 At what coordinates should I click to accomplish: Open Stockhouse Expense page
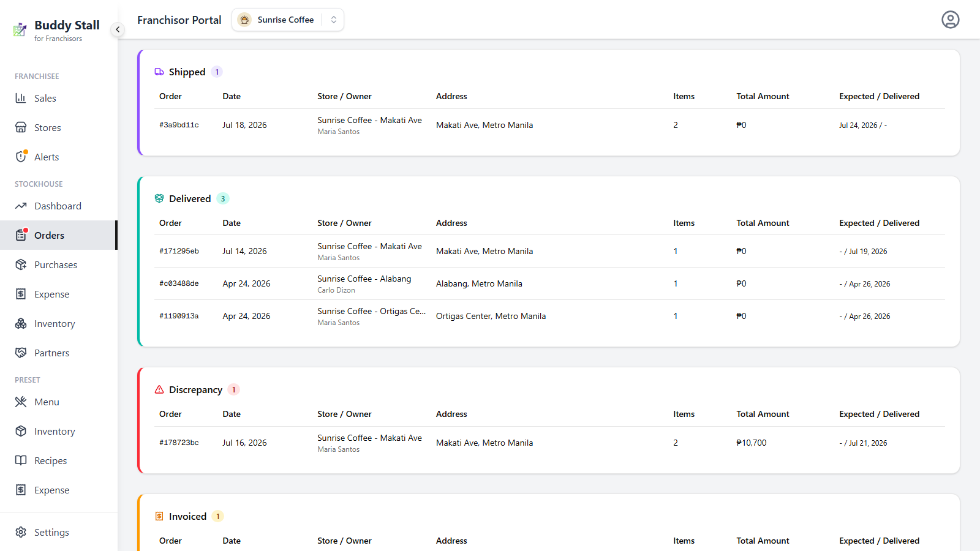tap(59, 294)
